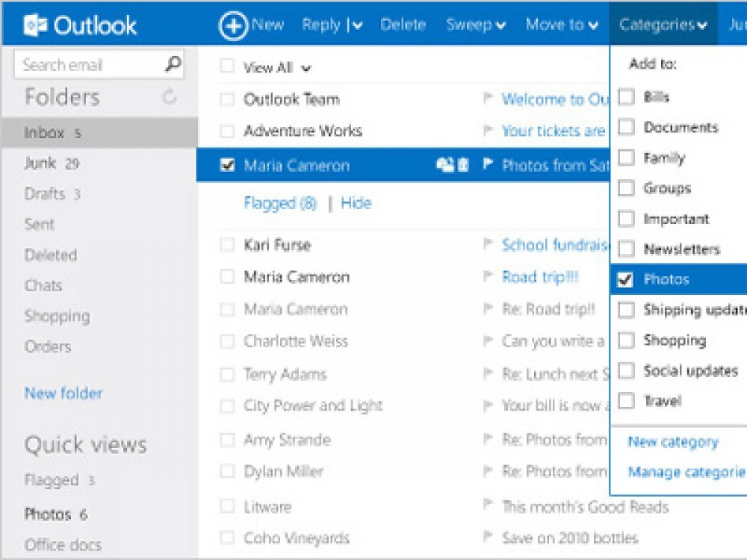Tick the Bills category checkbox

626,96
